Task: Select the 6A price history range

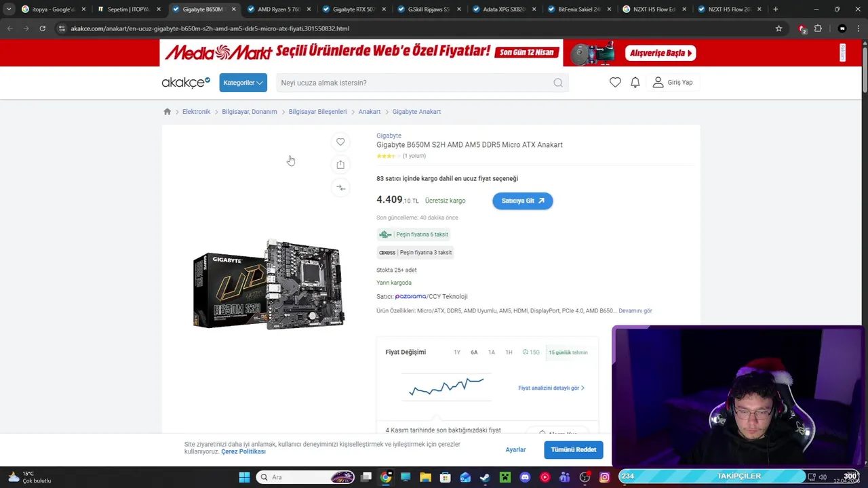Action: click(474, 352)
